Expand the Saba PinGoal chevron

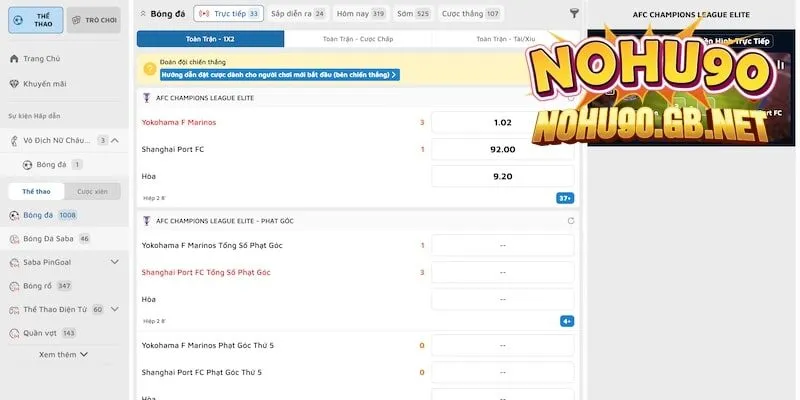(115, 262)
